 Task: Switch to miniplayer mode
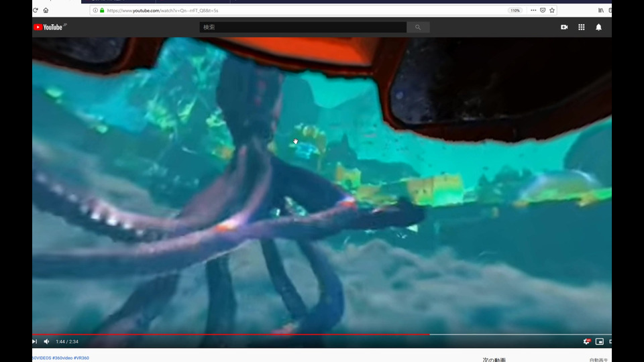click(600, 341)
